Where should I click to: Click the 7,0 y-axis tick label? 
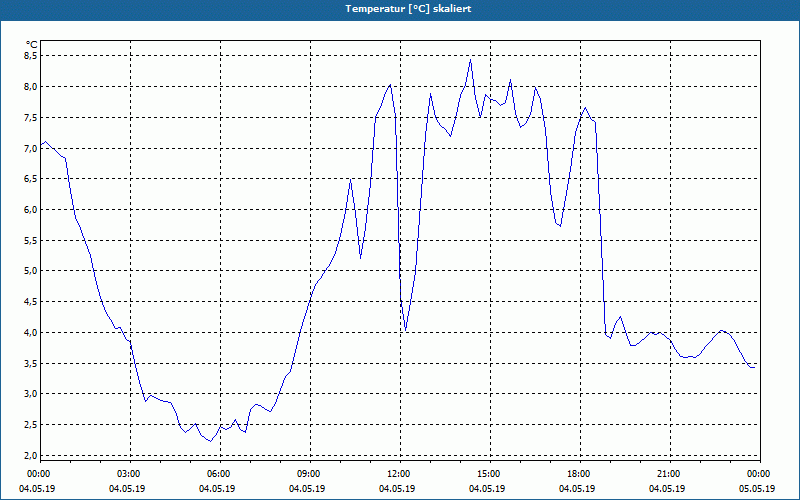(31, 148)
